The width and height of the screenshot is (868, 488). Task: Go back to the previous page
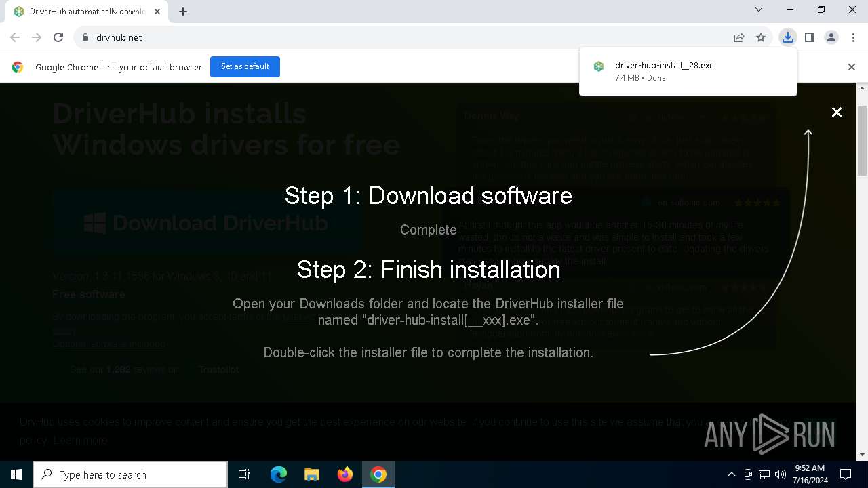click(x=15, y=37)
